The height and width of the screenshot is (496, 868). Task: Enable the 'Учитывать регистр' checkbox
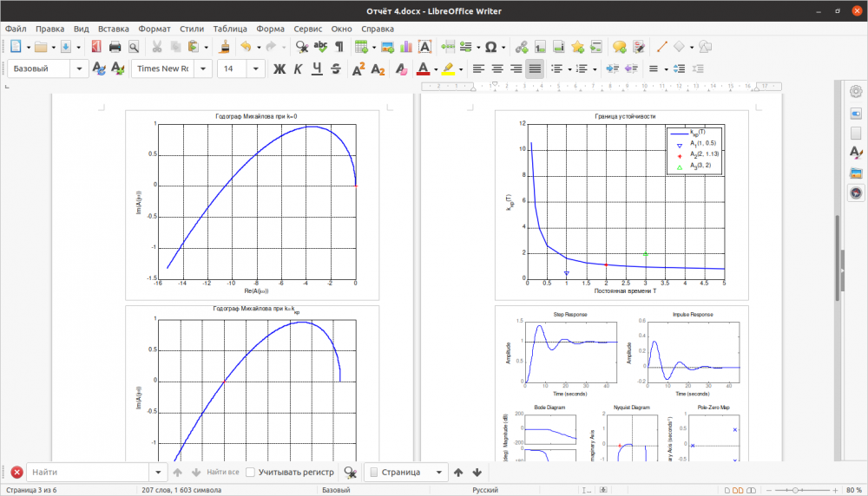coord(251,473)
